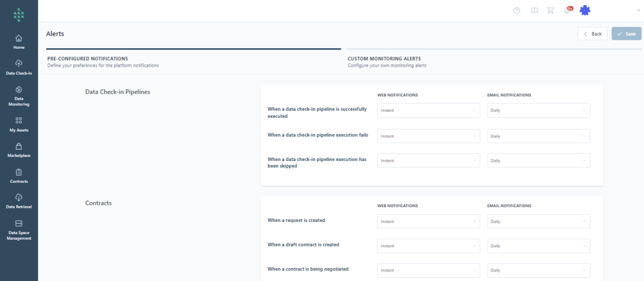Open the shopping cart icon
The image size is (644, 281).
pos(550,11)
